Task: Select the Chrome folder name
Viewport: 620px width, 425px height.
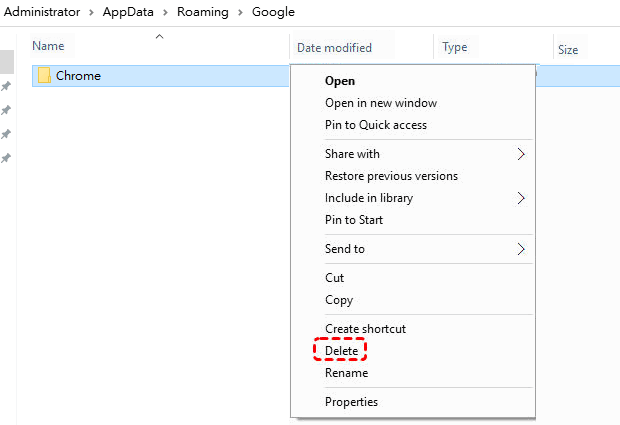Action: (78, 76)
